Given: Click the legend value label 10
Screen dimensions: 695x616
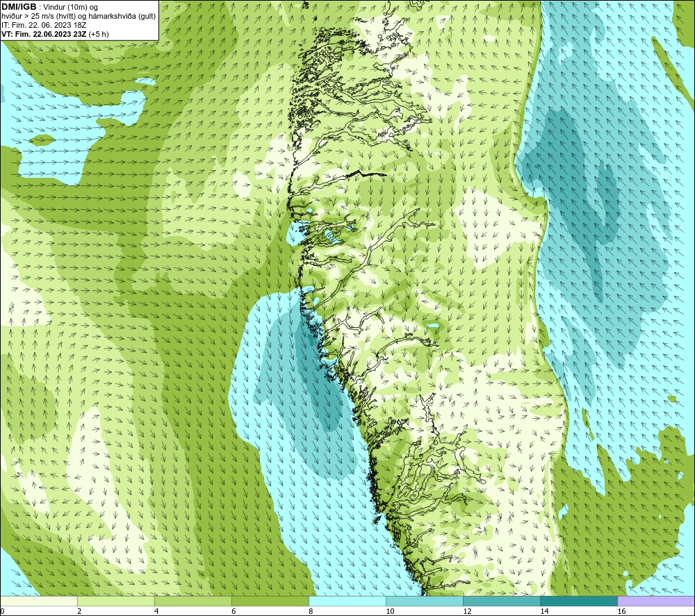Looking at the screenshot, I should point(390,611).
